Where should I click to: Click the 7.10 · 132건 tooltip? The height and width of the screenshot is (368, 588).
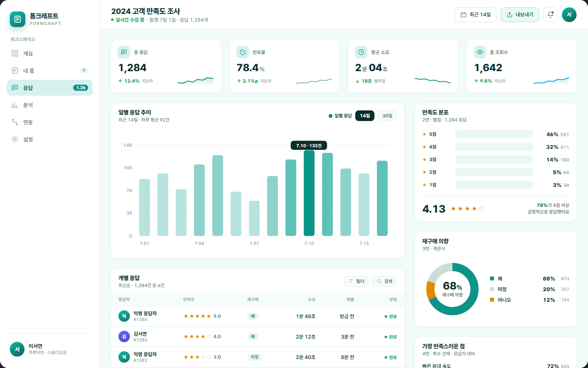click(x=309, y=146)
